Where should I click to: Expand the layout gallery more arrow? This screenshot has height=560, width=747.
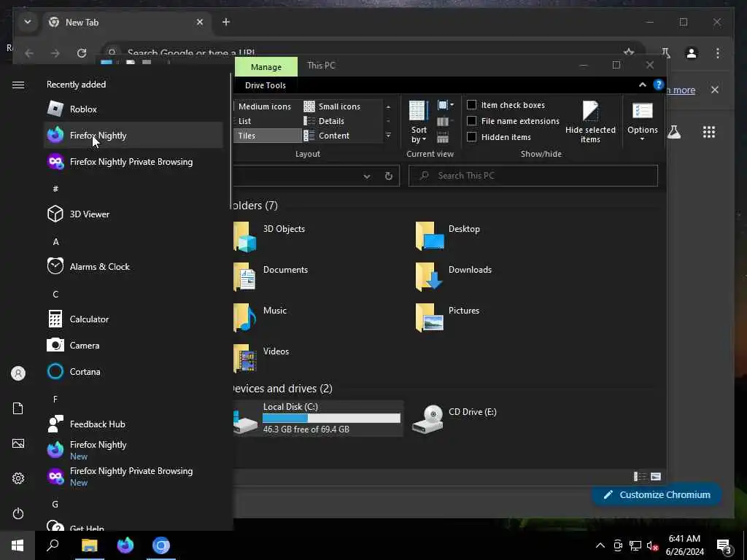388,136
